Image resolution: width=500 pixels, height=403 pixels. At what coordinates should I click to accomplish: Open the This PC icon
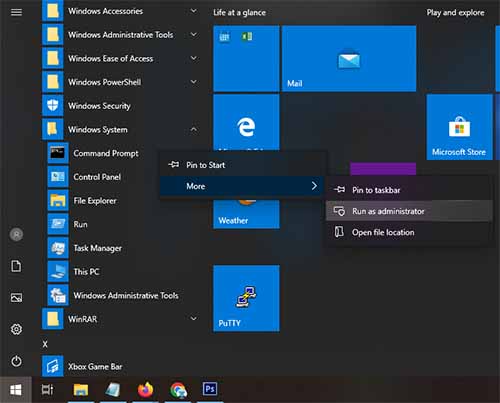pyautogui.click(x=58, y=272)
